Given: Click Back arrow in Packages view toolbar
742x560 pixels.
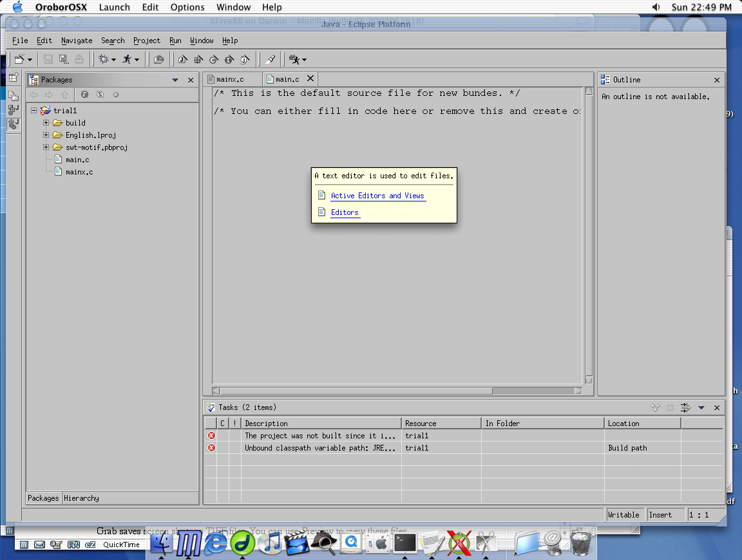Looking at the screenshot, I should (x=33, y=95).
